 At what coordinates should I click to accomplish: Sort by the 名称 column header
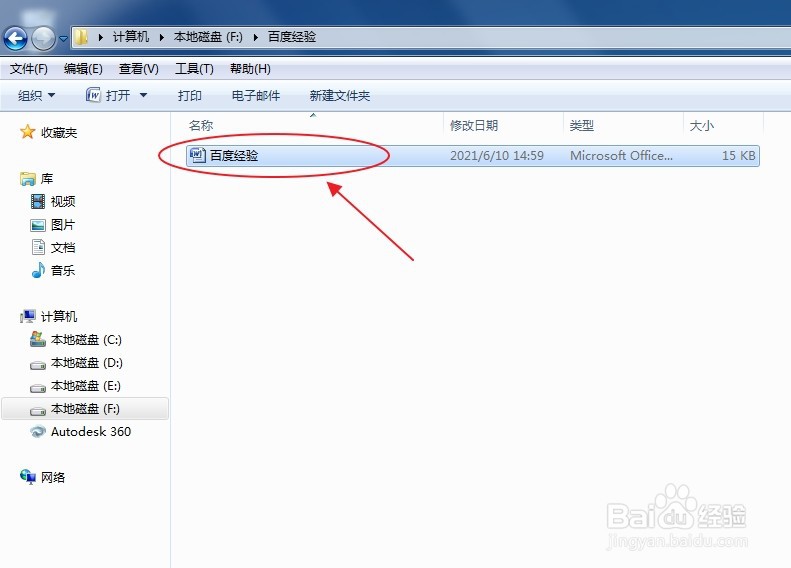pyautogui.click(x=201, y=126)
